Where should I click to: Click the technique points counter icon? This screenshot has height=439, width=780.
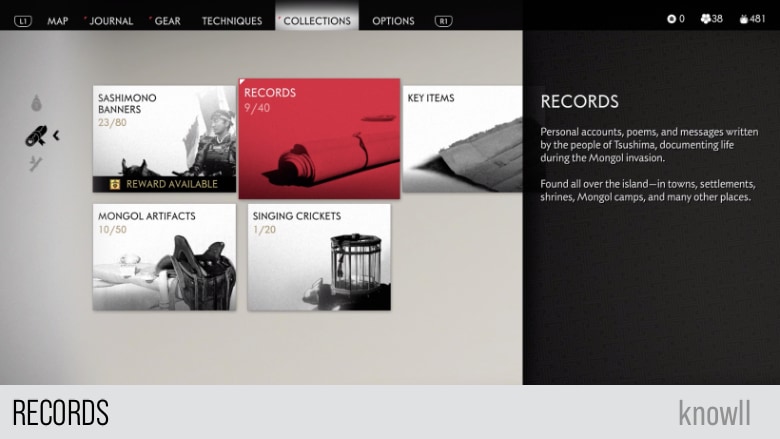[x=671, y=19]
